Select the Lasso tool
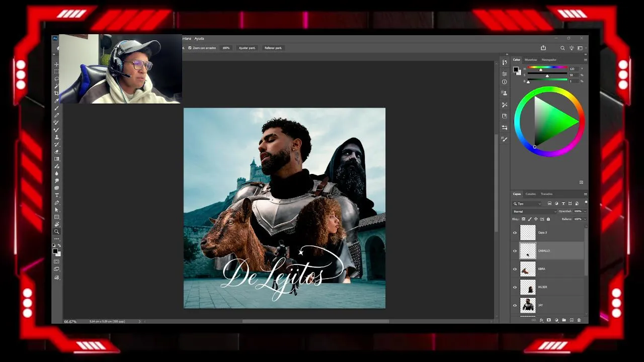Image resolution: width=644 pixels, height=362 pixels. tap(56, 79)
